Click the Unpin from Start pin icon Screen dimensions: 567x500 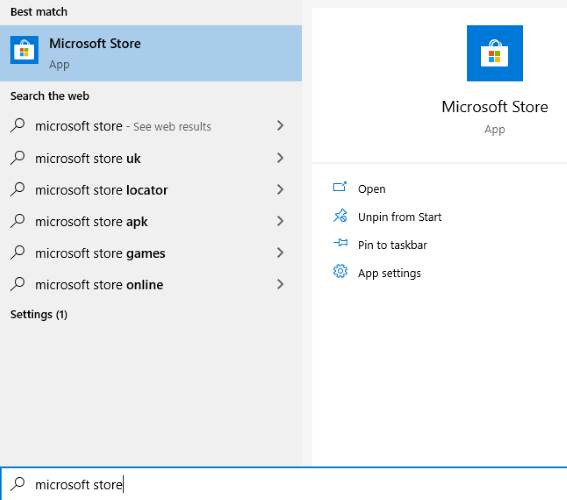340,215
